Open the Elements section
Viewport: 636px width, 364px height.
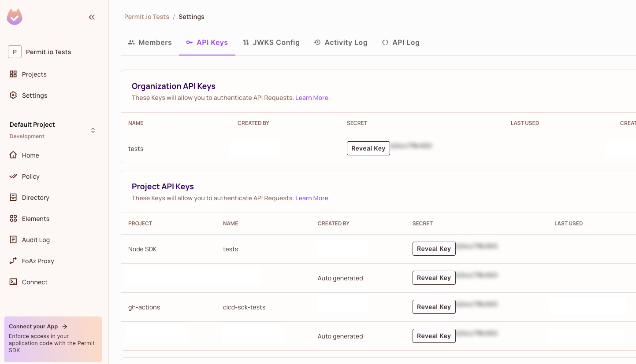(x=35, y=218)
